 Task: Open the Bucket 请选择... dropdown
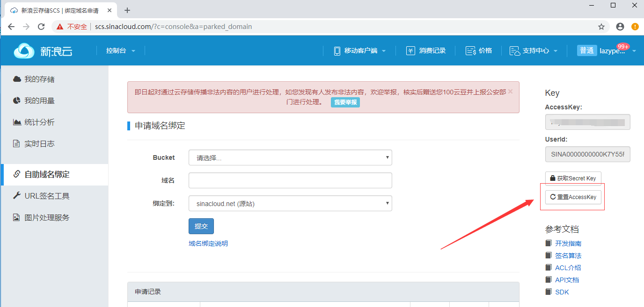(290, 157)
